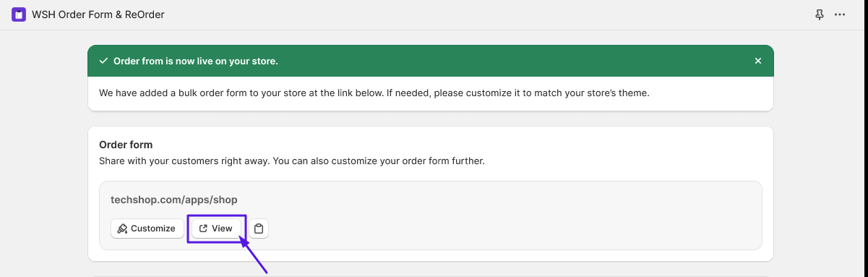868x277 pixels.
Task: Open the Customize order form button
Action: (147, 229)
